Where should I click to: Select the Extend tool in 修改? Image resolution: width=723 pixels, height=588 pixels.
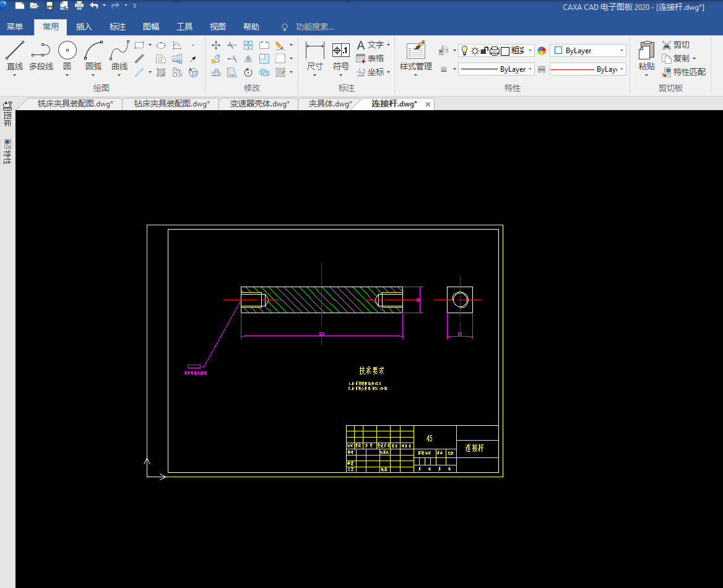[x=232, y=59]
